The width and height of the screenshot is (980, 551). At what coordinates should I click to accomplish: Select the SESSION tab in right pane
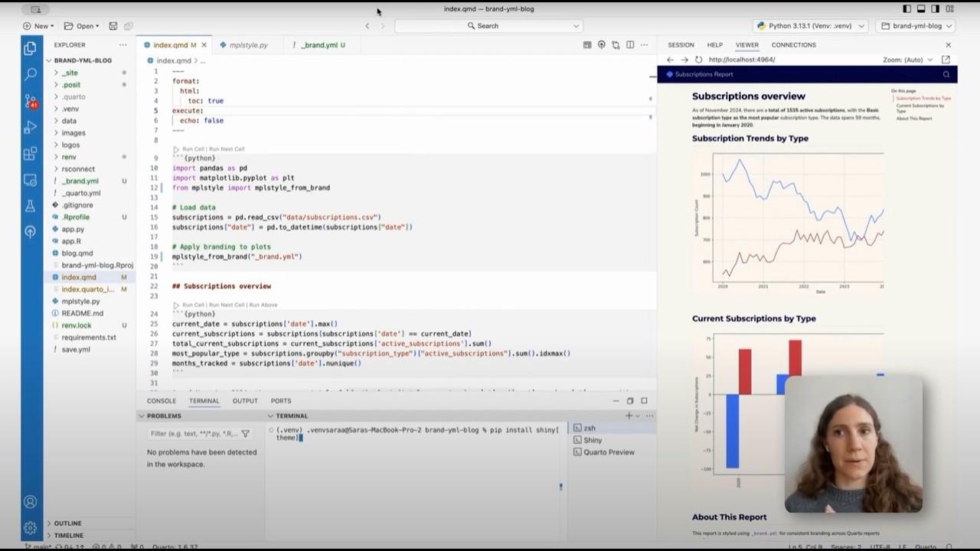(x=681, y=44)
